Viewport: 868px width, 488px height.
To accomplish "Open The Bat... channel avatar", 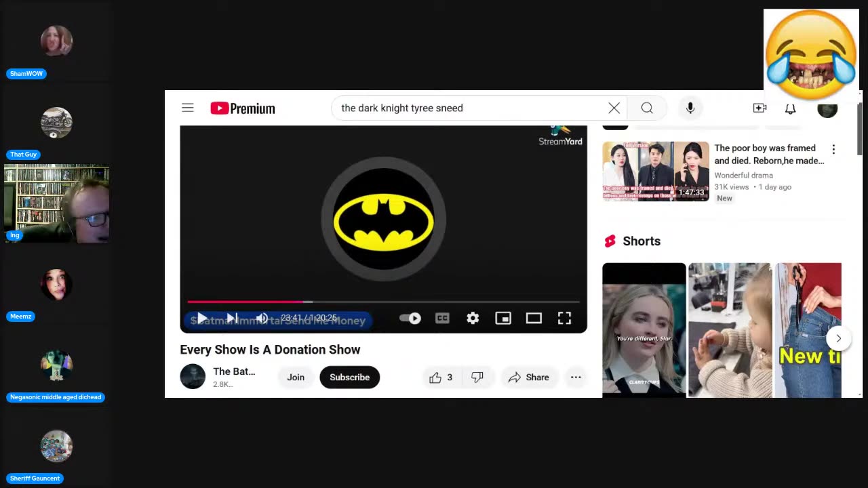I will pyautogui.click(x=193, y=377).
